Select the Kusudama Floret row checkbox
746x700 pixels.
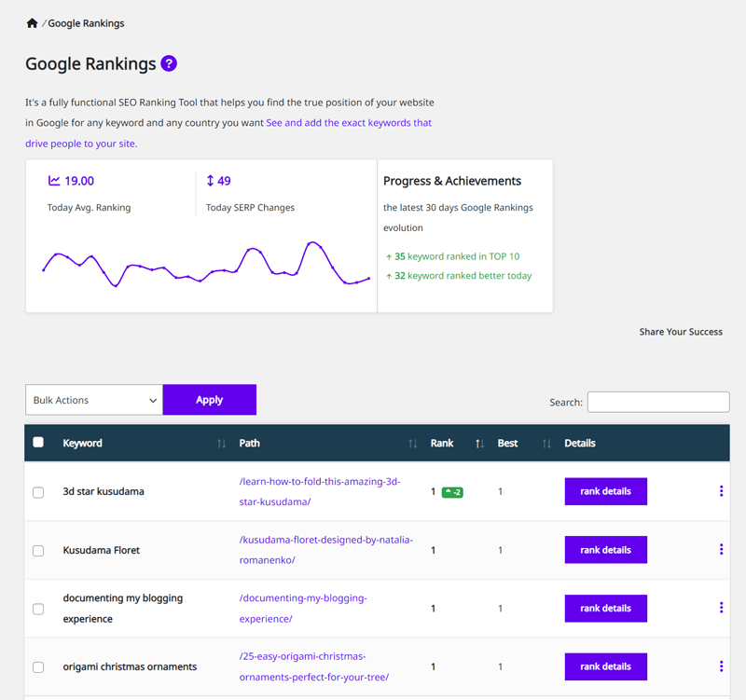pos(38,551)
